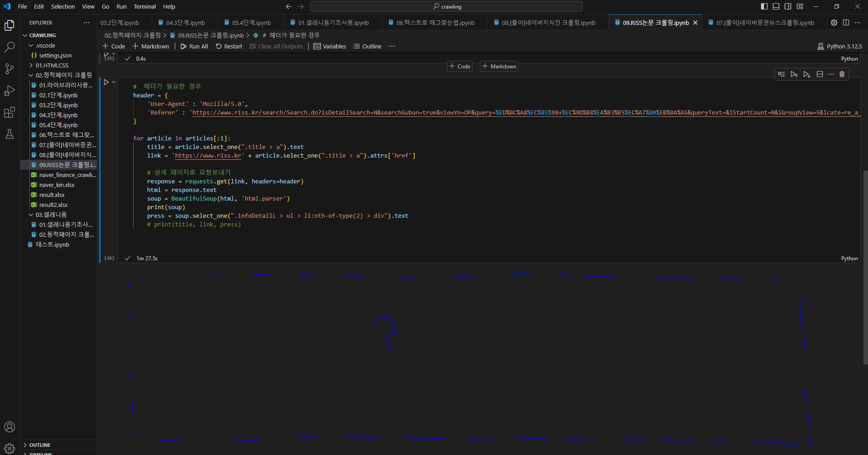This screenshot has height=455, width=868.
Task: Open Source Control view
Action: 10,69
